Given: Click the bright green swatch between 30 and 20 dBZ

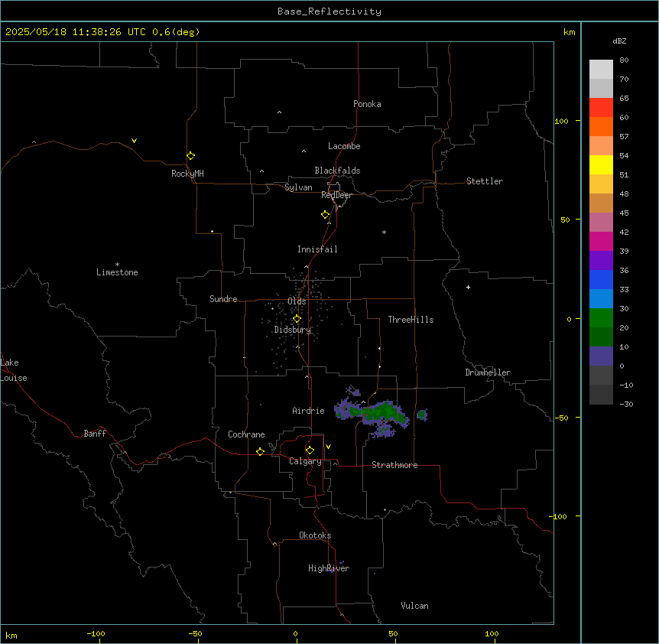Looking at the screenshot, I should click(601, 318).
